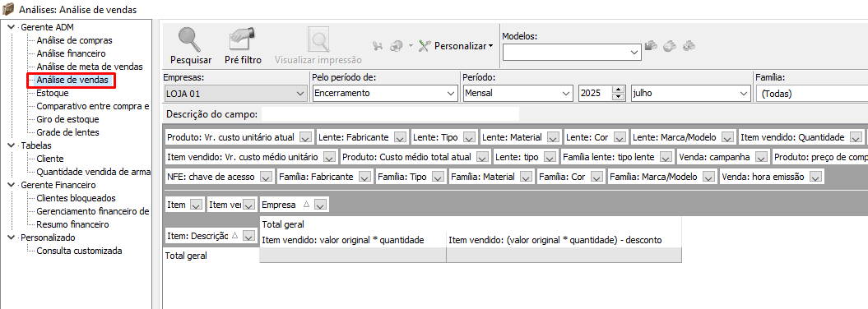
Task: Open the small arrow next to printer icon
Action: (411, 47)
